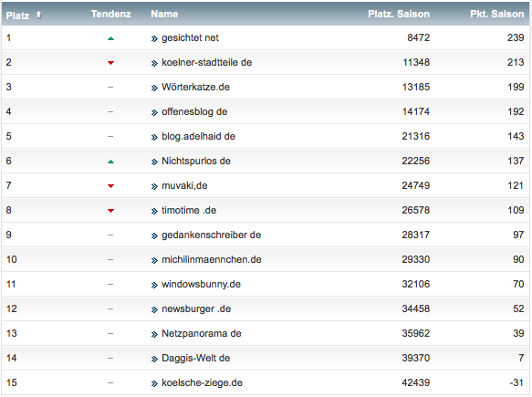Select season points value 137

(516, 161)
